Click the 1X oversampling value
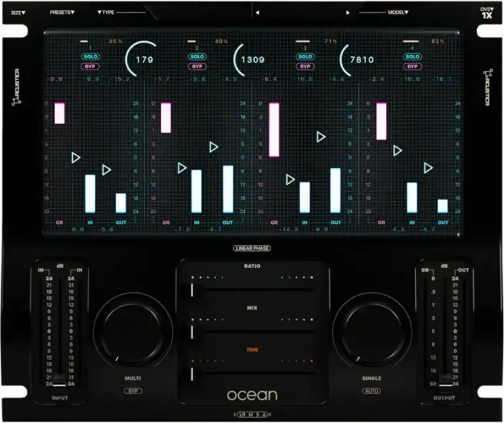 point(487,16)
